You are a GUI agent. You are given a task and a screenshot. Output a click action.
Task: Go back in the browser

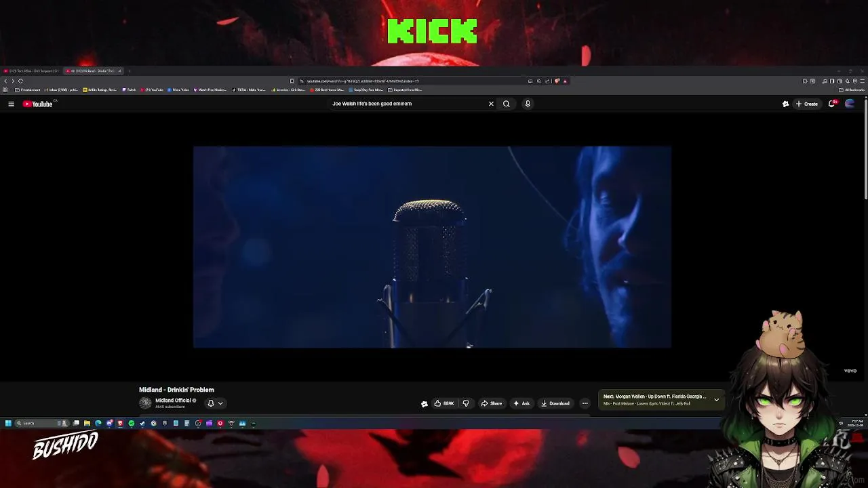[5, 81]
